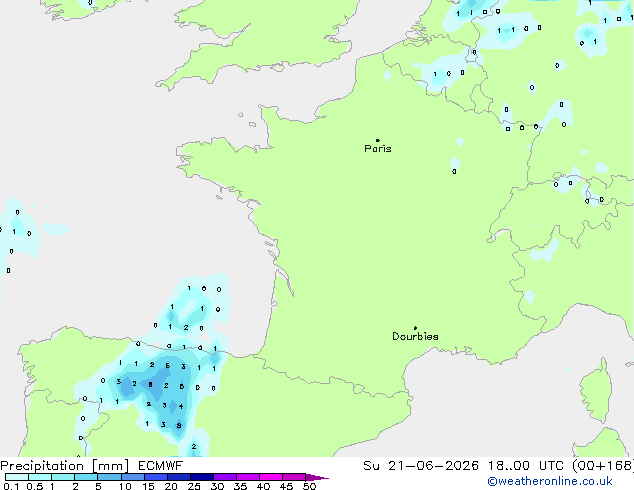The width and height of the screenshot is (634, 490).
Task: Click the '(00+168)' forecast offset text
Action: point(603,466)
